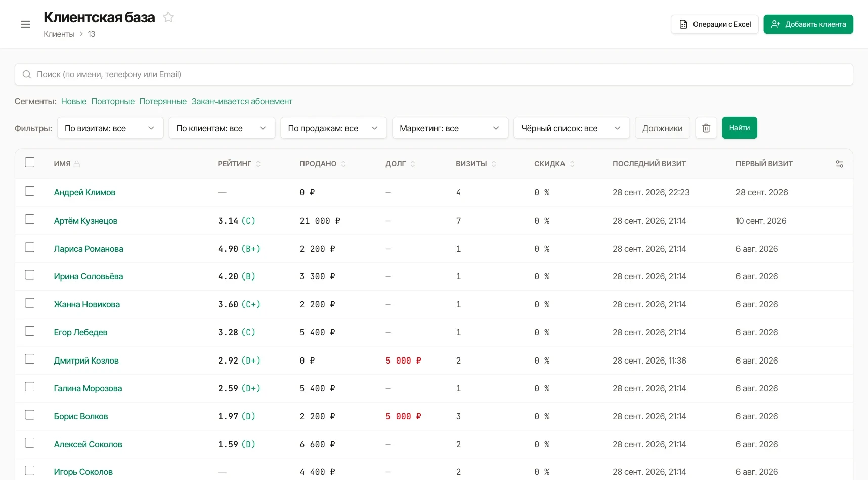
Task: Click the trash icon to clear filters
Action: [706, 128]
